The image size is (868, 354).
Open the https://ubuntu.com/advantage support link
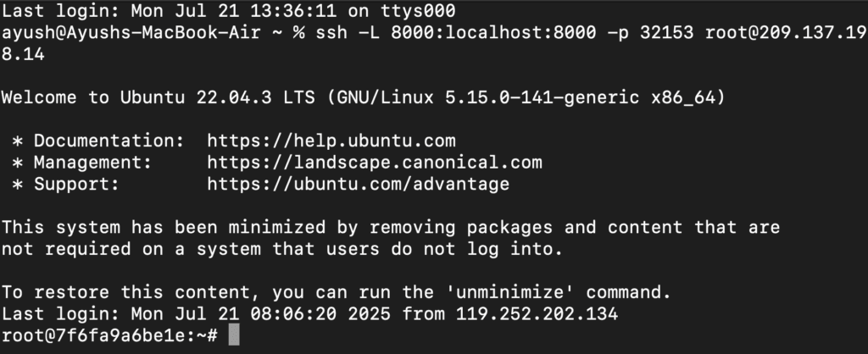359,184
